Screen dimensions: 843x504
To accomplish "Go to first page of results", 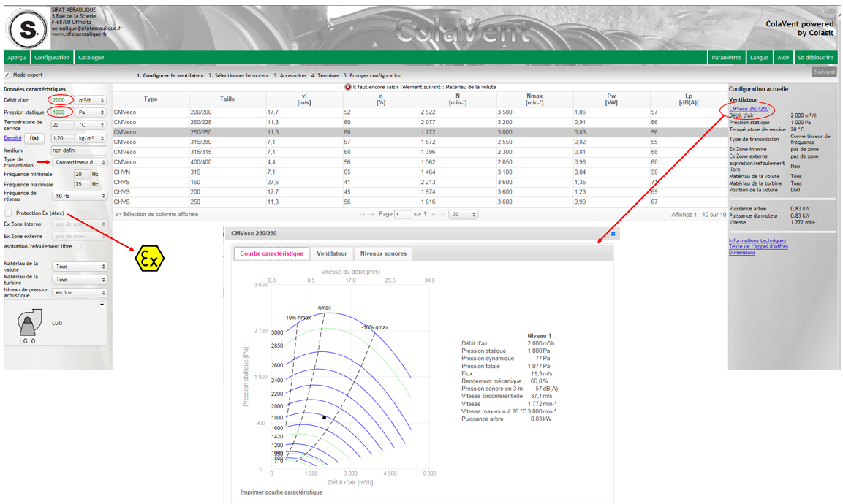I will (363, 215).
